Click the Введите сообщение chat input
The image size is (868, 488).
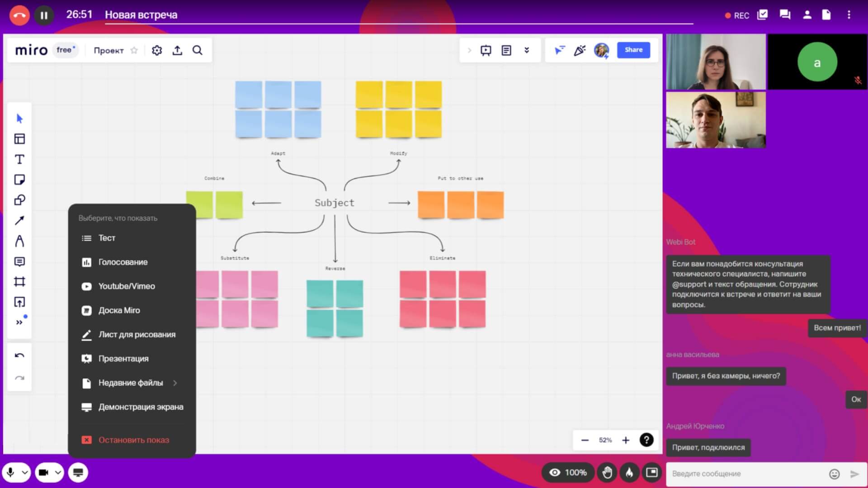746,474
